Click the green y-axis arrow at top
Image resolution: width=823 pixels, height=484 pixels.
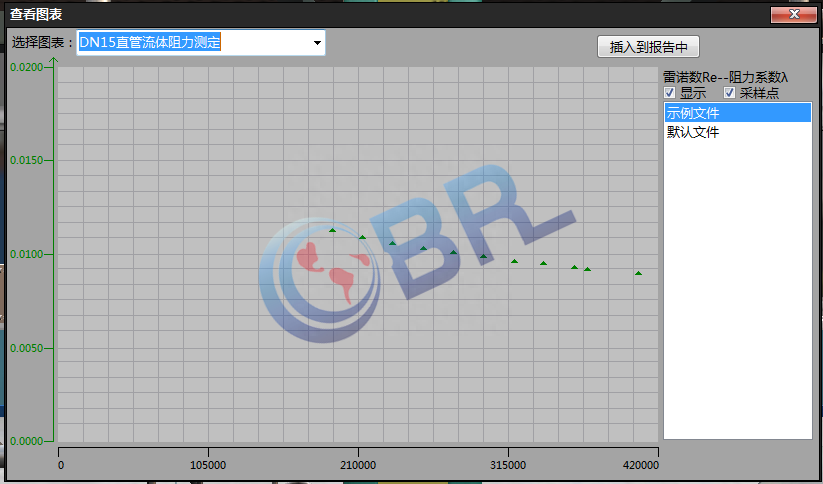click(55, 61)
